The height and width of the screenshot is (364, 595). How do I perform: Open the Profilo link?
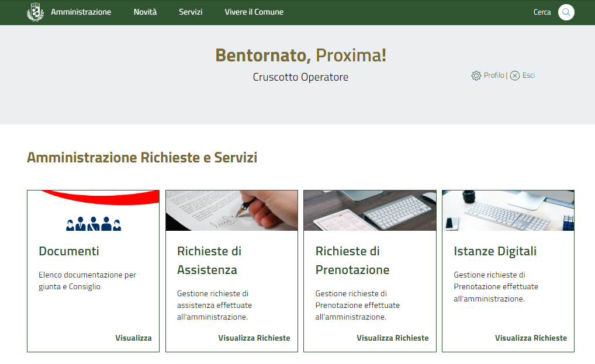[x=494, y=75]
